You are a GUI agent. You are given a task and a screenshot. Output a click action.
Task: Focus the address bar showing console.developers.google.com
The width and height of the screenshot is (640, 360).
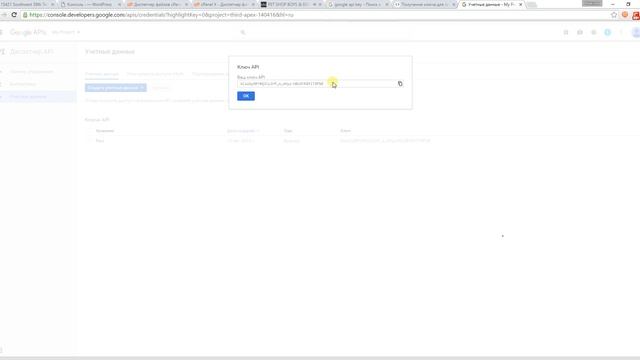coord(314,15)
